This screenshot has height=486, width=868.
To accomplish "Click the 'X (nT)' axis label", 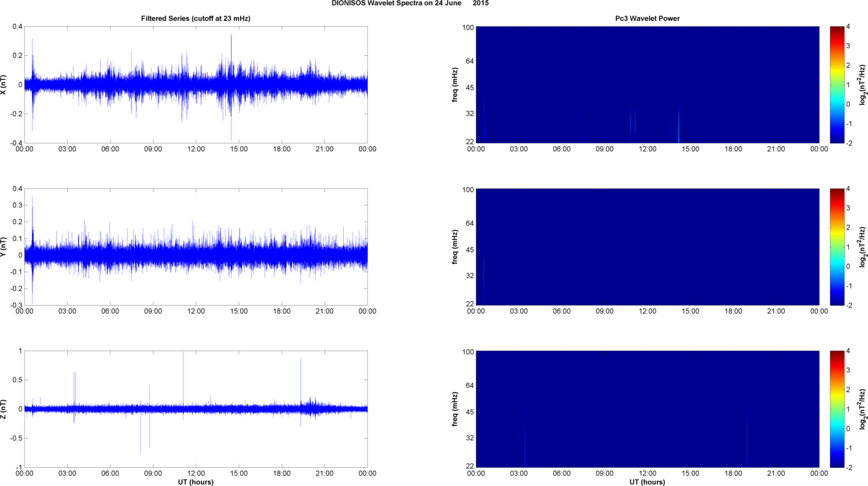I will [x=4, y=85].
